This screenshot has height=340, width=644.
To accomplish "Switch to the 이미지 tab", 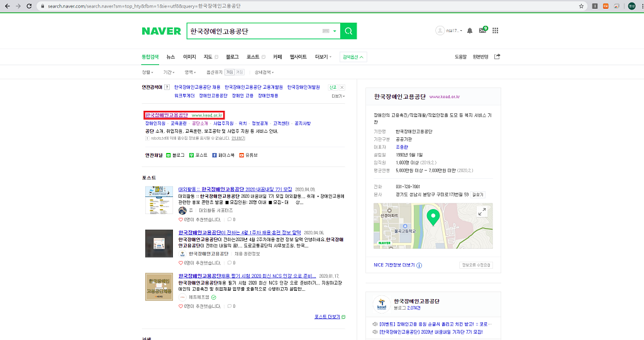I will pyautogui.click(x=189, y=57).
